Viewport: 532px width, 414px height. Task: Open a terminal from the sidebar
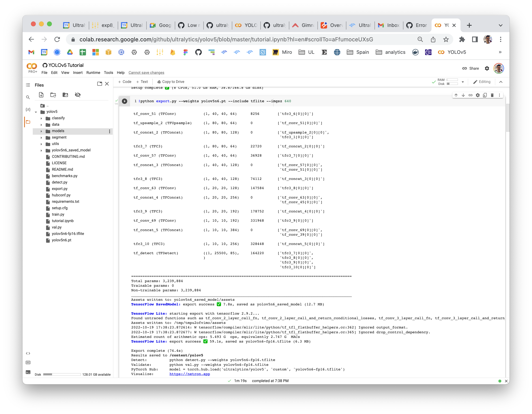[x=28, y=372]
